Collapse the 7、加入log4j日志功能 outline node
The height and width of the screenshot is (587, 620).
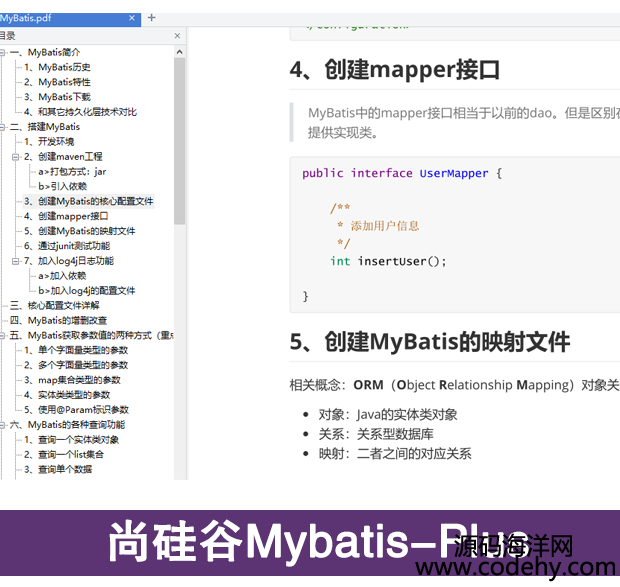coord(15,261)
